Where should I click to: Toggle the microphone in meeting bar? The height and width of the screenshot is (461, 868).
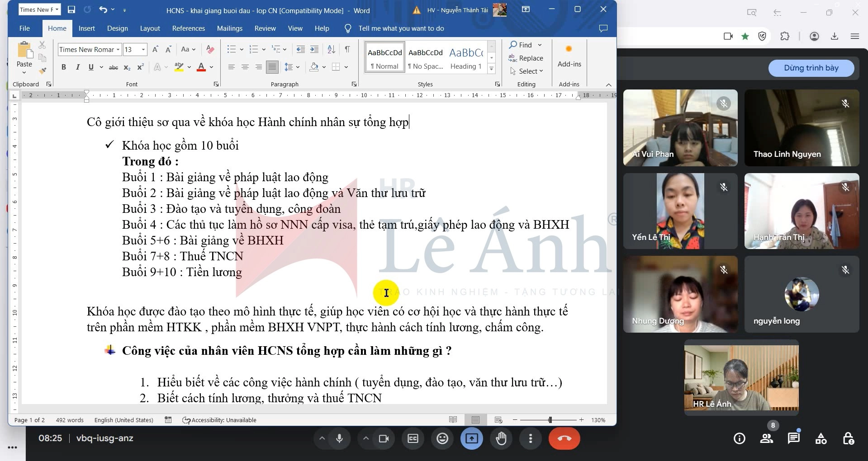(339, 438)
